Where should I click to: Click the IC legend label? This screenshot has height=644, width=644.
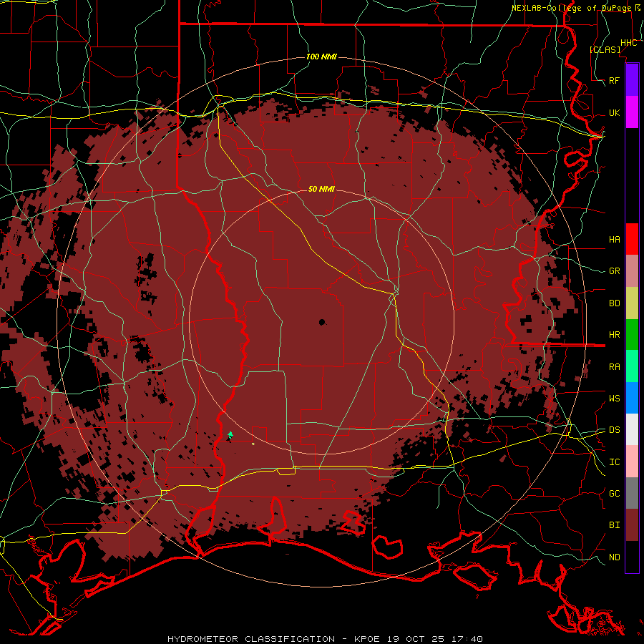pos(615,462)
